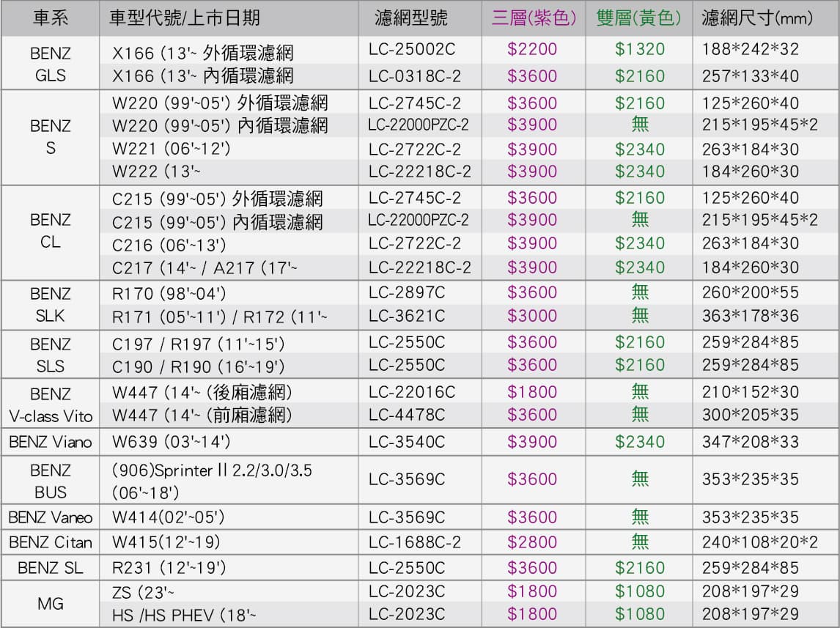Select the W447 後廂濾網 model entry
The image size is (840, 628).
(202, 393)
